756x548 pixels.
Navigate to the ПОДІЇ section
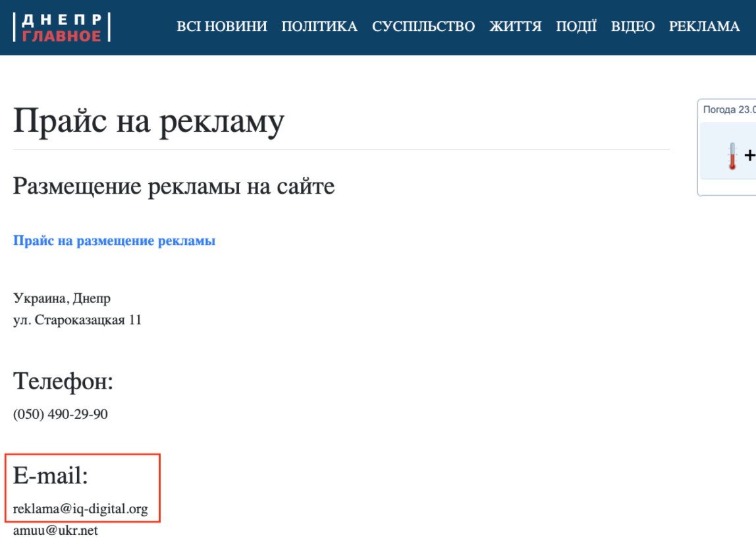(x=576, y=26)
